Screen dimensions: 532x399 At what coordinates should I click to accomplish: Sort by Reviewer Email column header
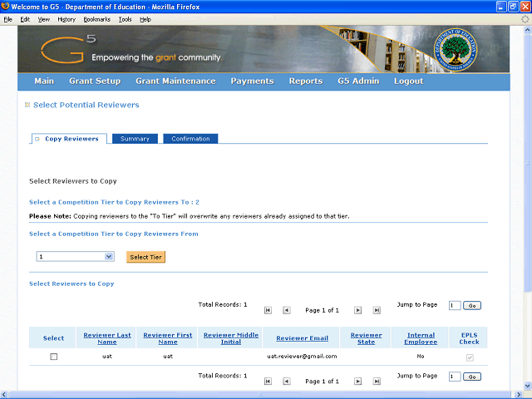302,338
